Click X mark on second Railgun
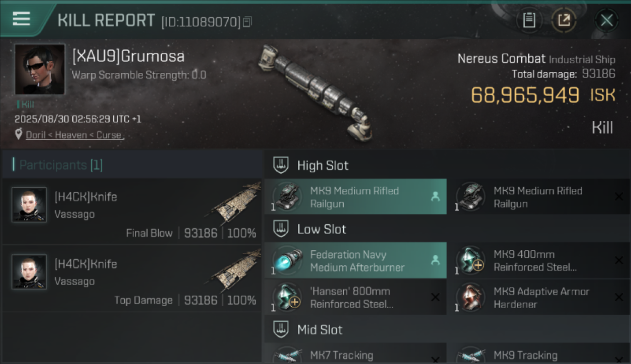 coord(619,197)
